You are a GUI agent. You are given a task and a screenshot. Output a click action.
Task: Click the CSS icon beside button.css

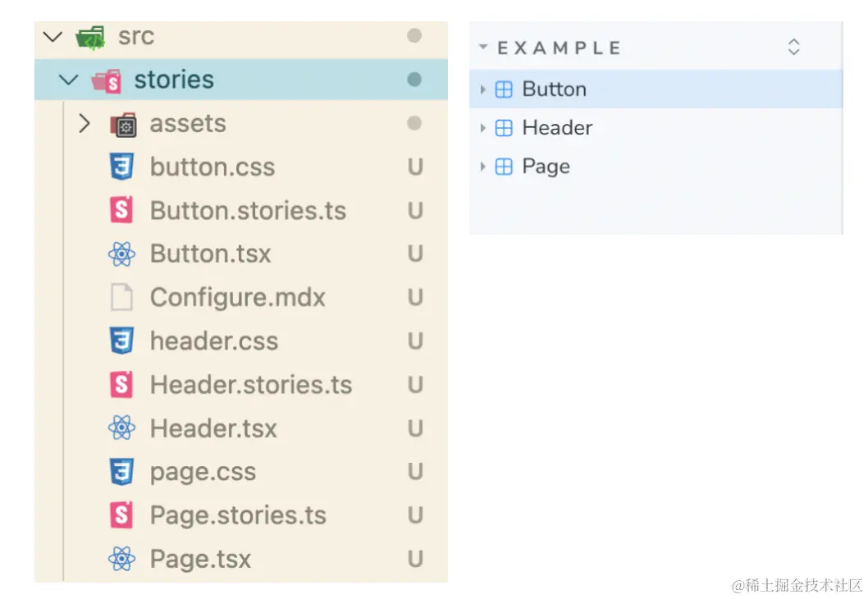click(121, 167)
